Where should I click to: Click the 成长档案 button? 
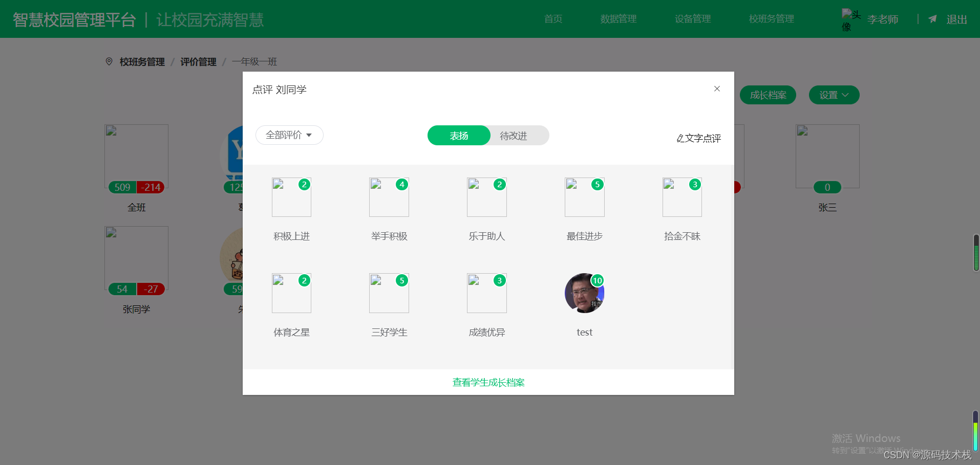[x=768, y=95]
